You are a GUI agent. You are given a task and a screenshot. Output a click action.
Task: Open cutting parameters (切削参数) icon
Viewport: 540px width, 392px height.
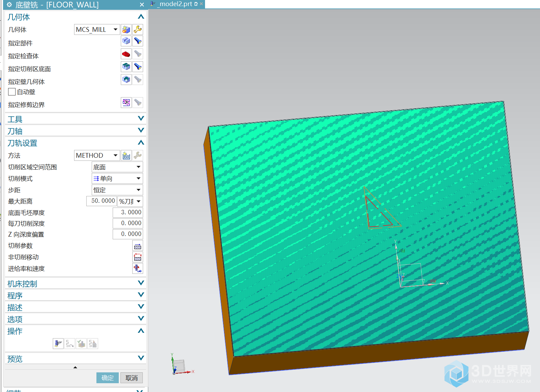pos(138,246)
